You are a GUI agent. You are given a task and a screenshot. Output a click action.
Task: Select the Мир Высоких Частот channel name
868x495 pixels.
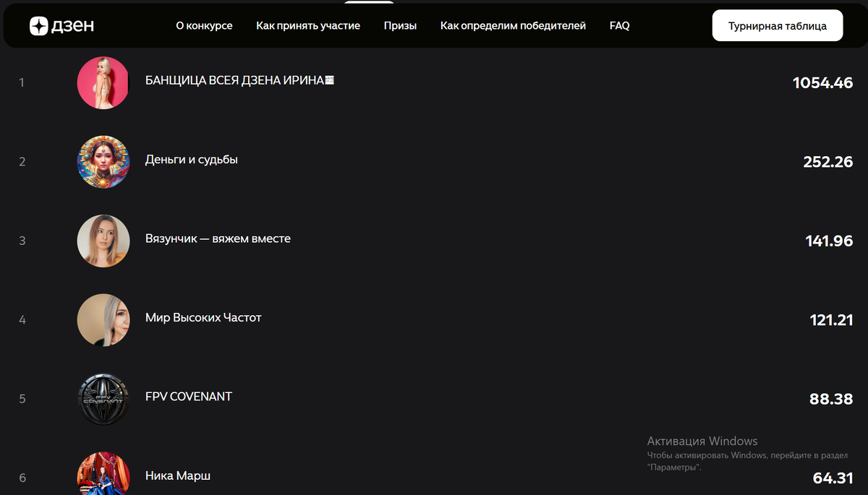point(203,317)
